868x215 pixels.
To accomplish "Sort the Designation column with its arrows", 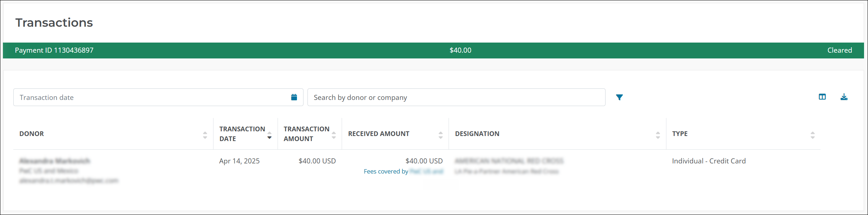I will point(658,135).
